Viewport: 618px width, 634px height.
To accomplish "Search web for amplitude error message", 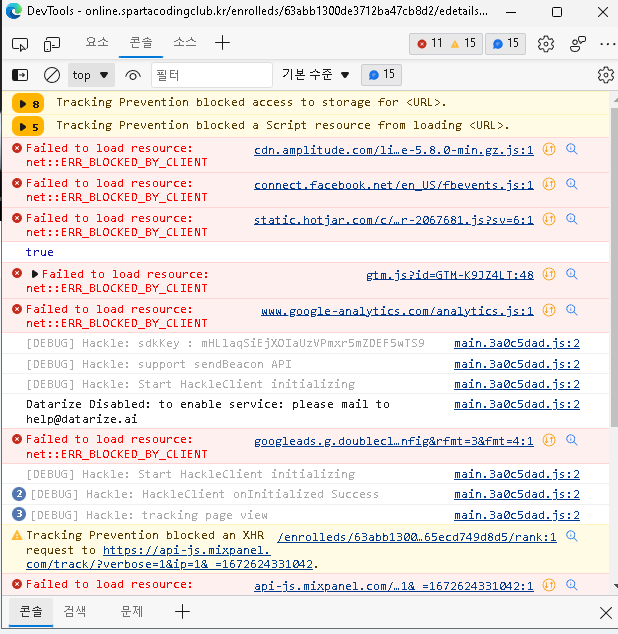I will pos(571,149).
